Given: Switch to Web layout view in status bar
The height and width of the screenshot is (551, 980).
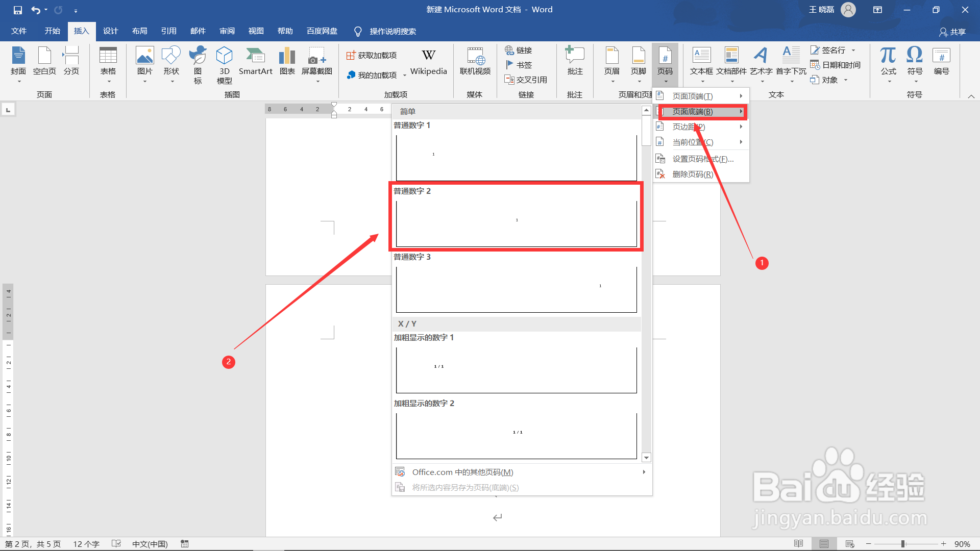Looking at the screenshot, I should (850, 544).
